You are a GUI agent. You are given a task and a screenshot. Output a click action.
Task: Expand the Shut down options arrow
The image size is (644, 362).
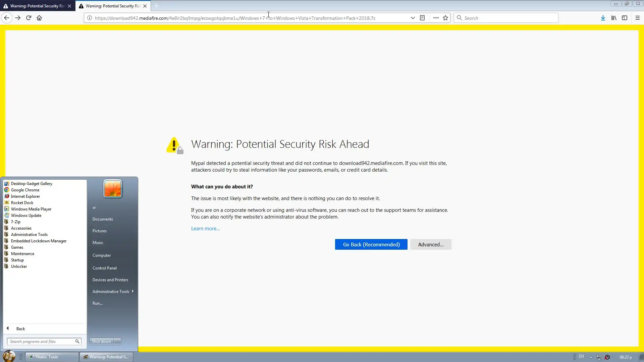[x=117, y=342]
